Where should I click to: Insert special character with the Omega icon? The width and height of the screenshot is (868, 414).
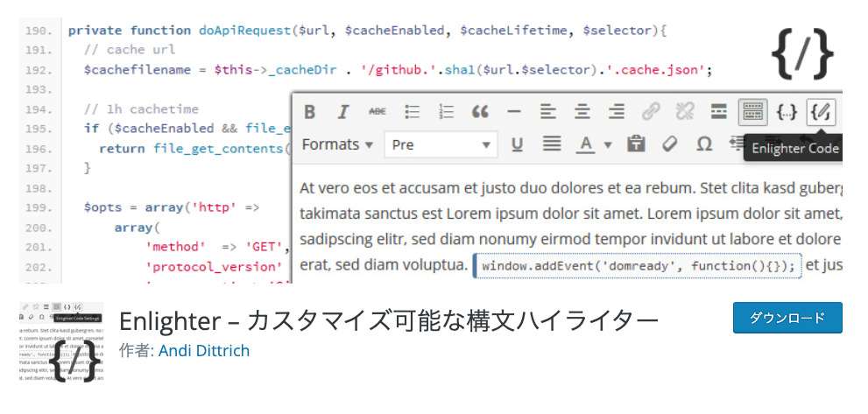(x=703, y=144)
